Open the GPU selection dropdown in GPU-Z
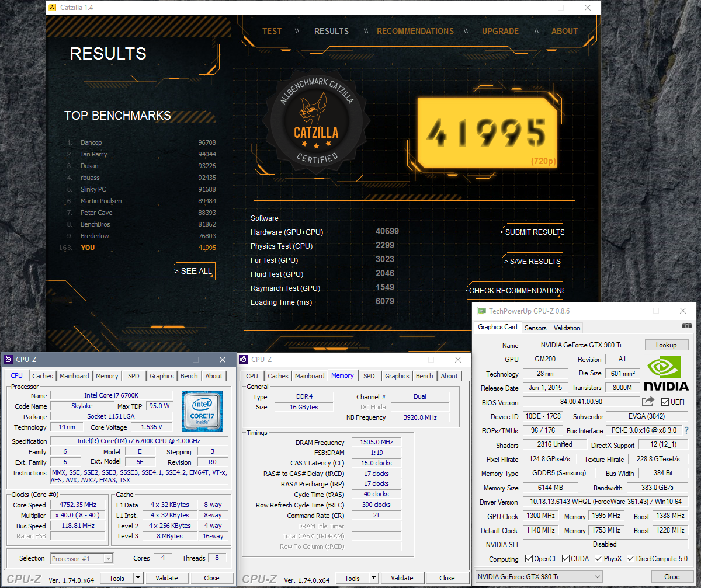The width and height of the screenshot is (701, 588). coord(538,577)
